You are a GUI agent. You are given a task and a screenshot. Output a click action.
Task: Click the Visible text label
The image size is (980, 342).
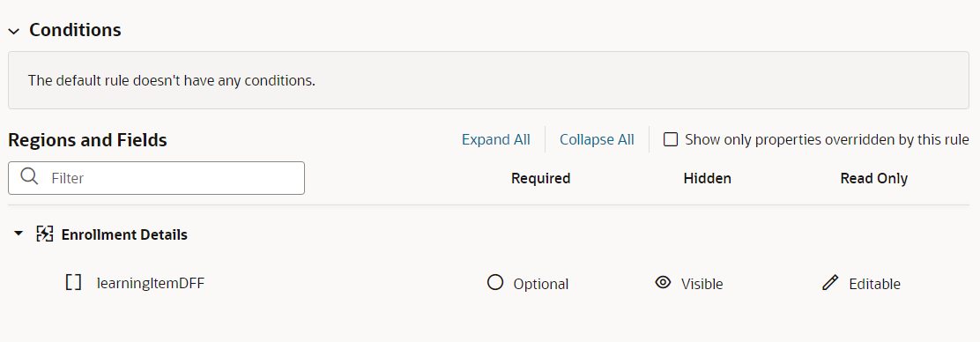pos(702,285)
